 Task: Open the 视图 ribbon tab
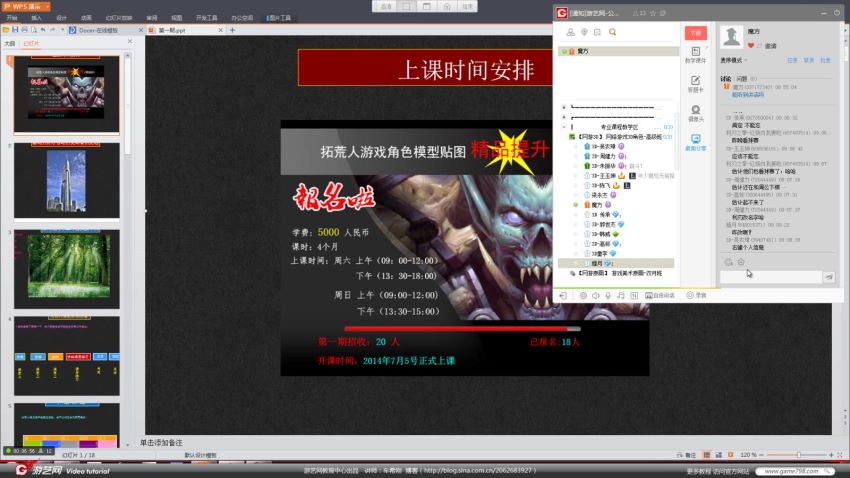click(177, 18)
